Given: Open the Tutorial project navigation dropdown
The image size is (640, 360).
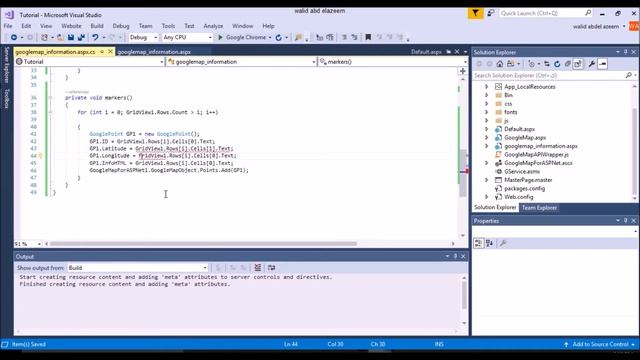Looking at the screenshot, I should coord(89,62).
